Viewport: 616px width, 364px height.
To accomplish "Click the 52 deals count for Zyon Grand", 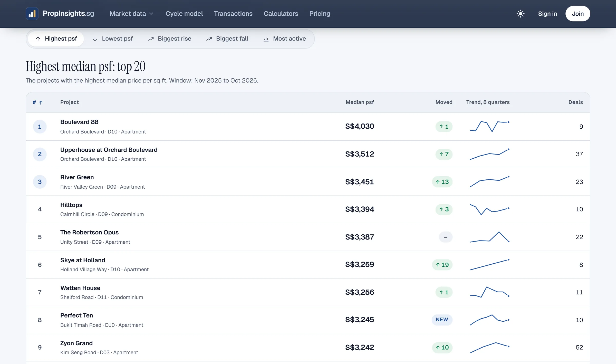I will click(579, 347).
